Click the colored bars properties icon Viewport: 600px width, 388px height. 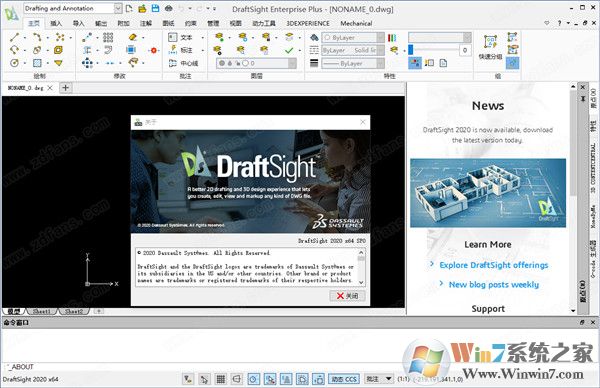392,37
